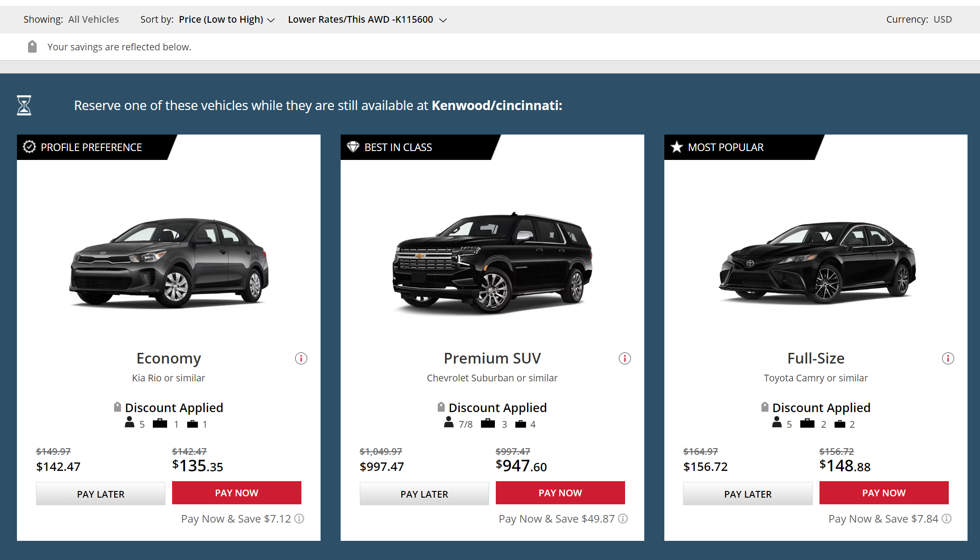
Task: Open Lower Rates/This AWD discount dropdown
Action: [x=367, y=20]
